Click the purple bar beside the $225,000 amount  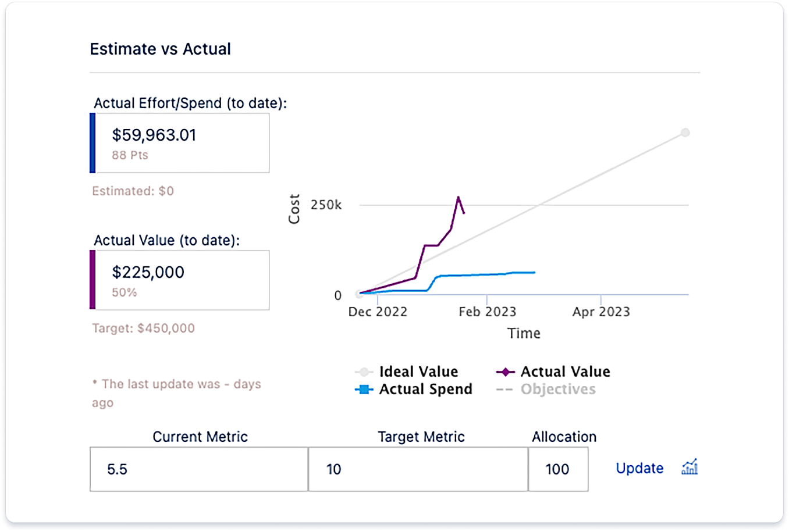point(93,280)
